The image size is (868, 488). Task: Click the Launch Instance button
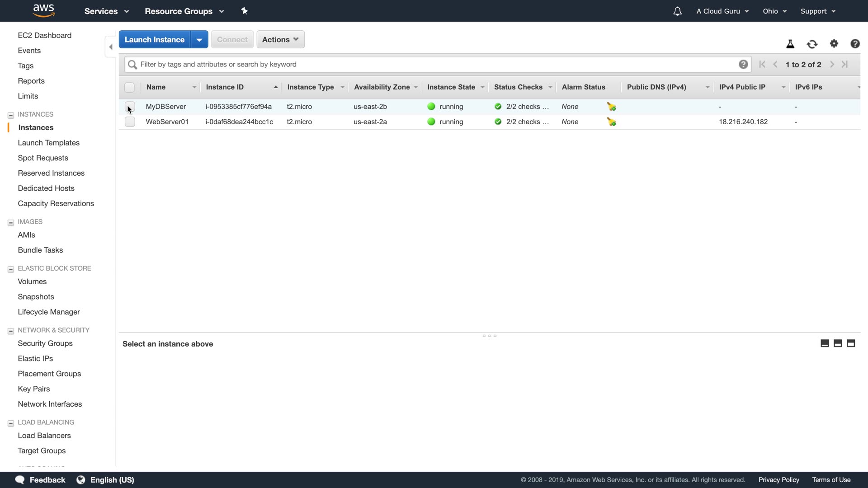point(154,39)
